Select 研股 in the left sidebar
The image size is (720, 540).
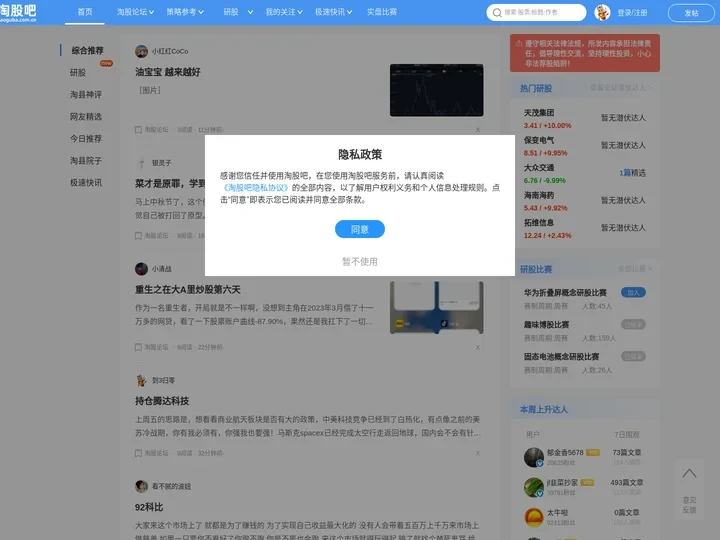pyautogui.click(x=78, y=73)
